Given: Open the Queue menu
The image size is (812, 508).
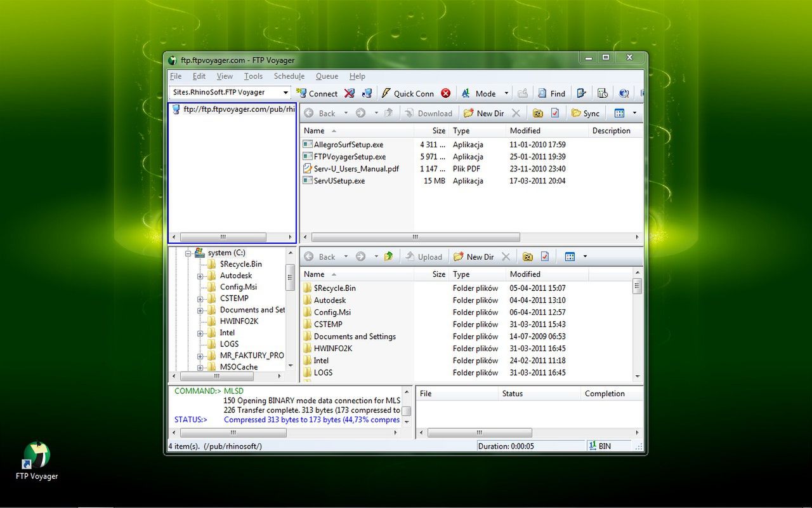Looking at the screenshot, I should pyautogui.click(x=327, y=76).
